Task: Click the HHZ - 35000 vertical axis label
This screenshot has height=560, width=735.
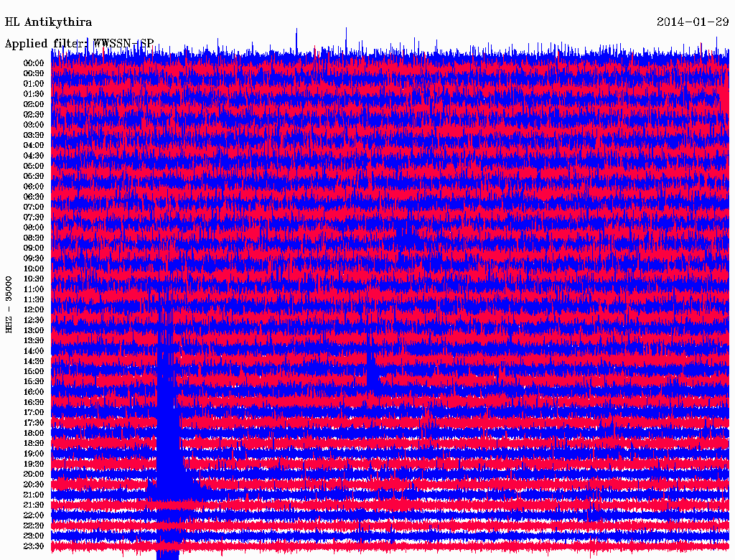Action: pos(9,304)
